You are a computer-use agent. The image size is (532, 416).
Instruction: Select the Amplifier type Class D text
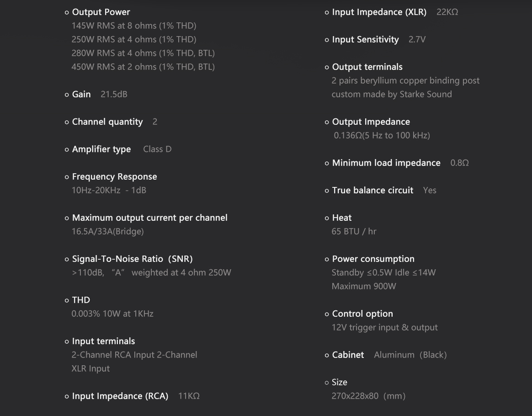coord(157,149)
